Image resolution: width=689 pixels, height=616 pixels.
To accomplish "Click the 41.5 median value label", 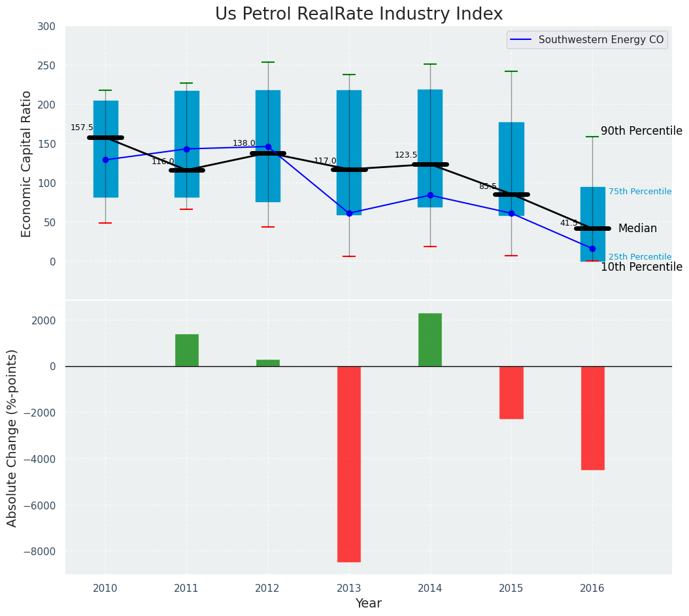I will 569,223.
